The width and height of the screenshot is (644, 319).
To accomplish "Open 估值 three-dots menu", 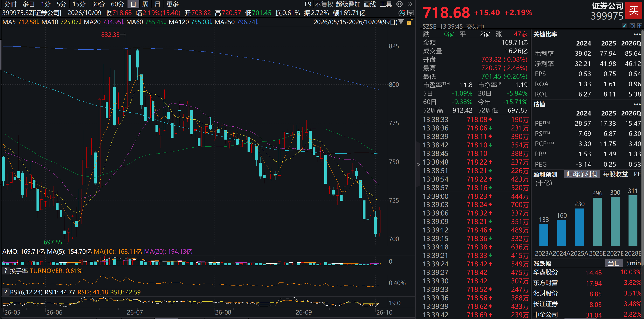I will pyautogui.click(x=637, y=105).
